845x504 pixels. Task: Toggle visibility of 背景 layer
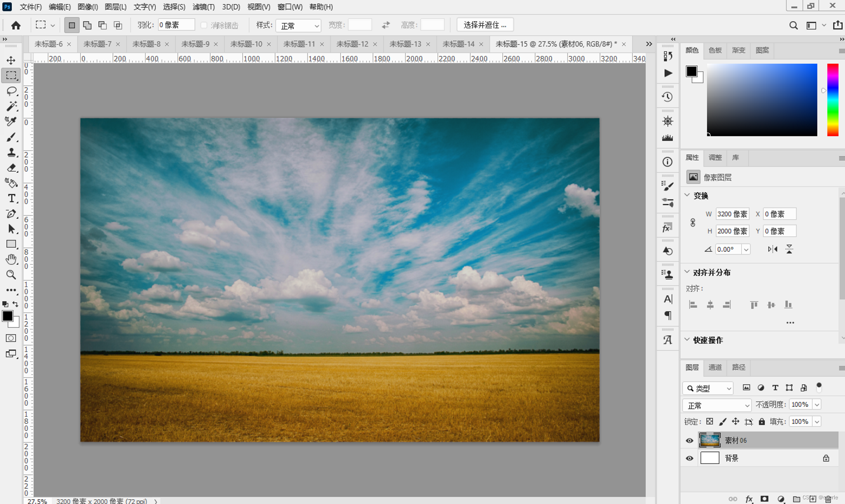click(x=689, y=458)
